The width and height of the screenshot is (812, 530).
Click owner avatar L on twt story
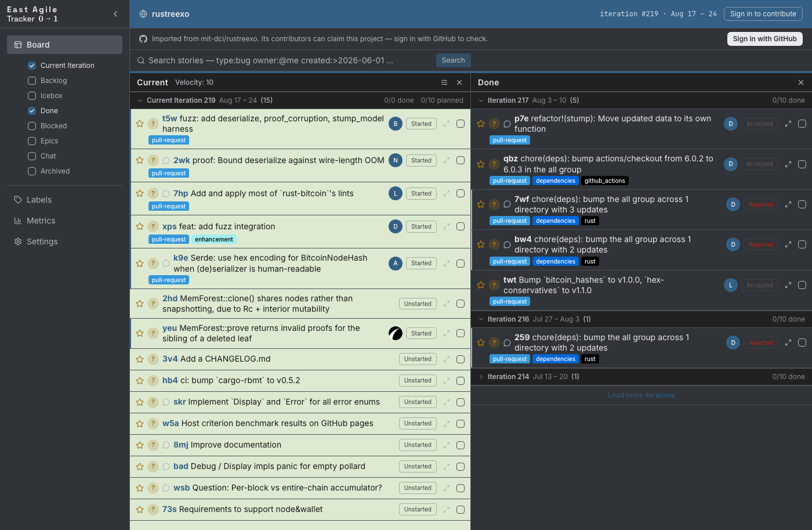tap(731, 285)
